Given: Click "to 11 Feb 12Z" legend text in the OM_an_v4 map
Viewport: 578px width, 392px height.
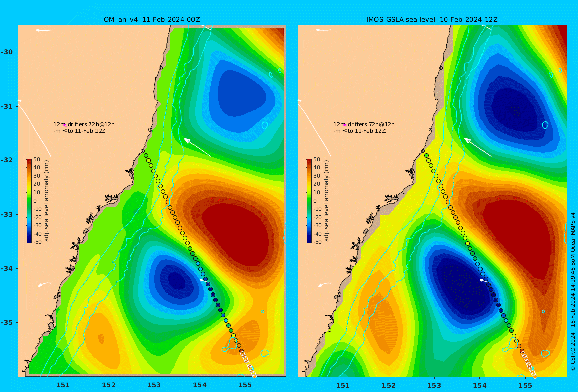Looking at the screenshot, I should tap(86, 131).
